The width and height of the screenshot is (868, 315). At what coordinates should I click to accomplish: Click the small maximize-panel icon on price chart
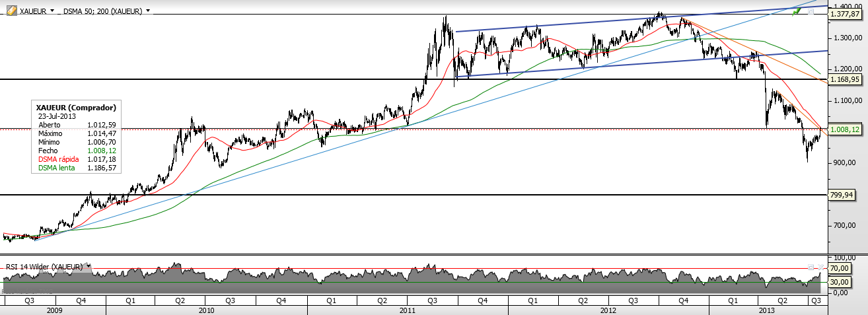click(x=811, y=11)
